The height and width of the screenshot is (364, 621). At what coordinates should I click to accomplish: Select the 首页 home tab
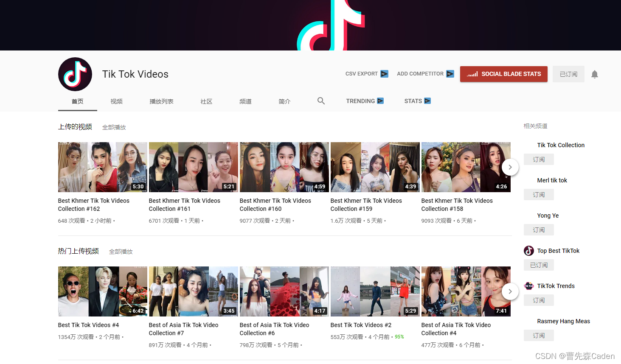tap(78, 101)
